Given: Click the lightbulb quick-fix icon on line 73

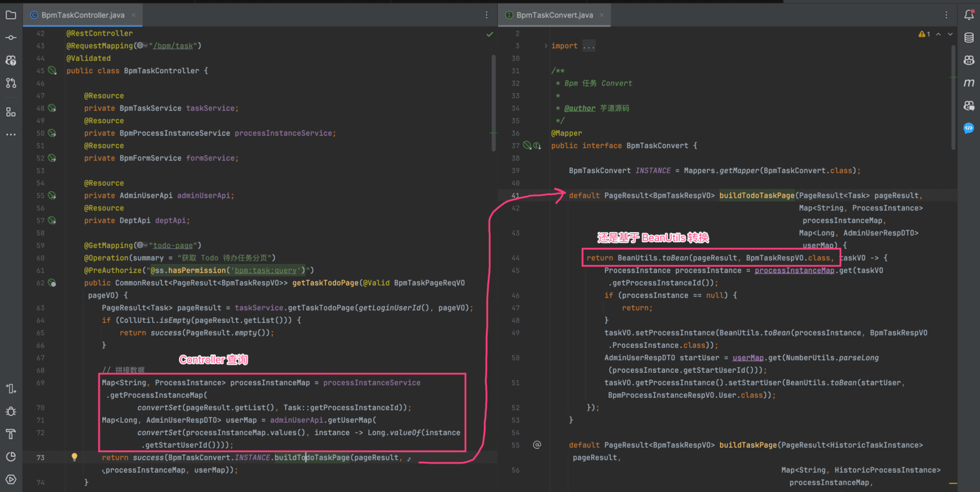Looking at the screenshot, I should 74,457.
